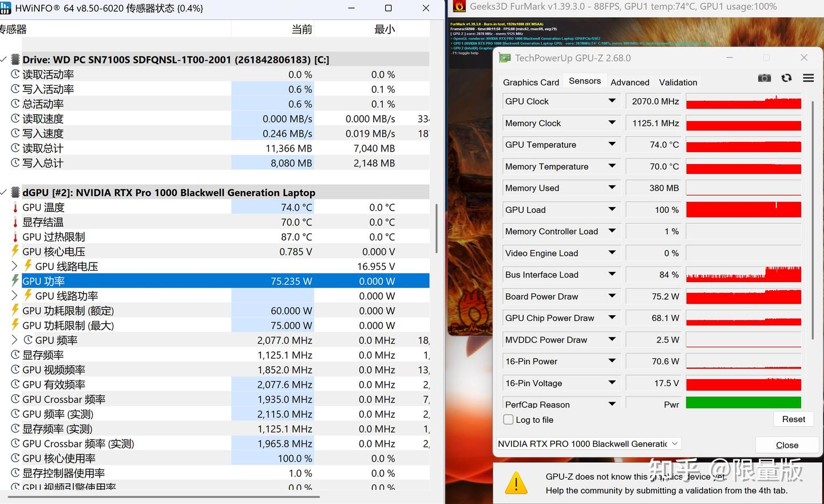The image size is (824, 504).
Task: Click the thermometer icon beside 显存结温
Action: click(x=15, y=222)
